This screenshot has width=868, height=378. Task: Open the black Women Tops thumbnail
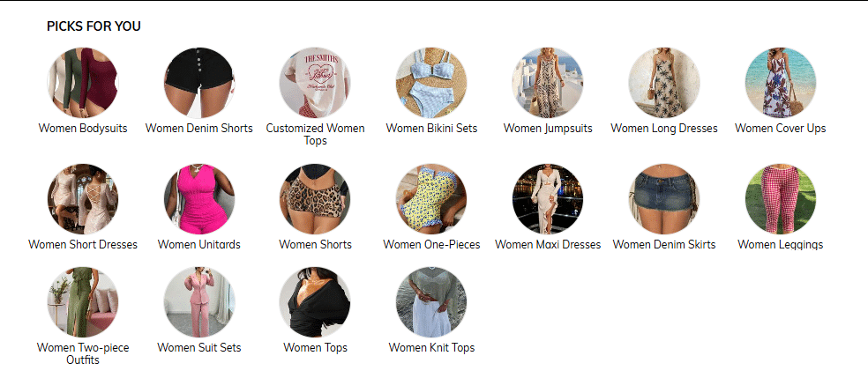(315, 302)
